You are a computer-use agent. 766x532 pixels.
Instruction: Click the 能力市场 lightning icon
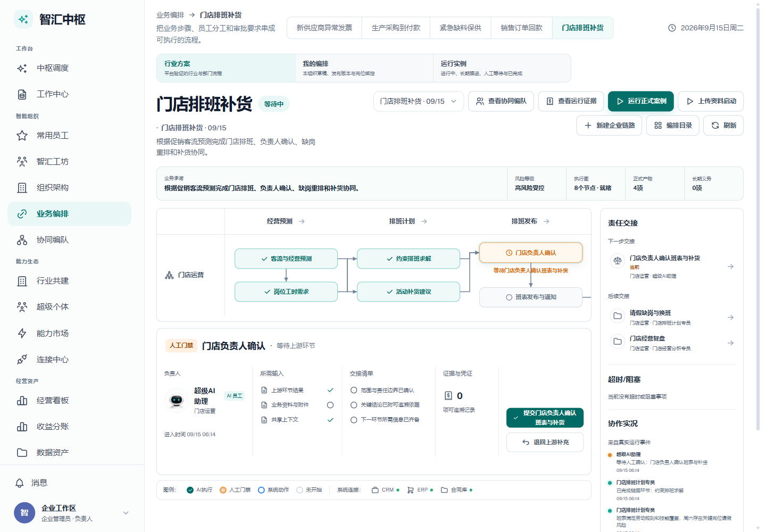click(22, 334)
